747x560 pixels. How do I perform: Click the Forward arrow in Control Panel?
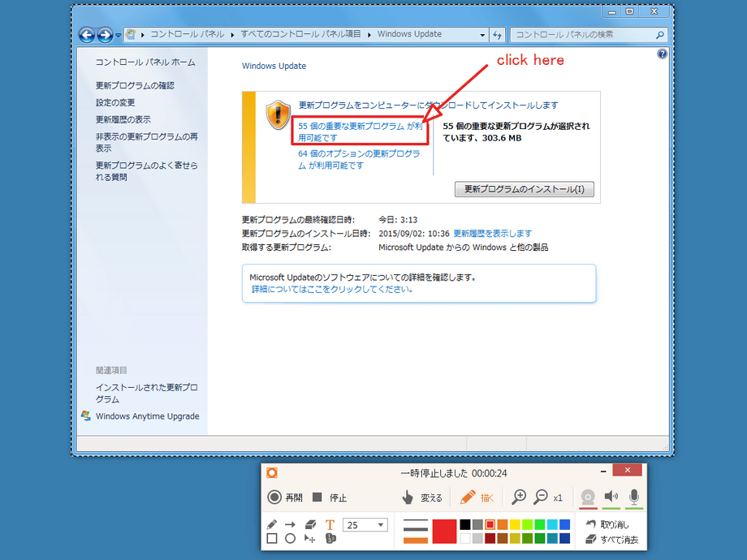104,35
